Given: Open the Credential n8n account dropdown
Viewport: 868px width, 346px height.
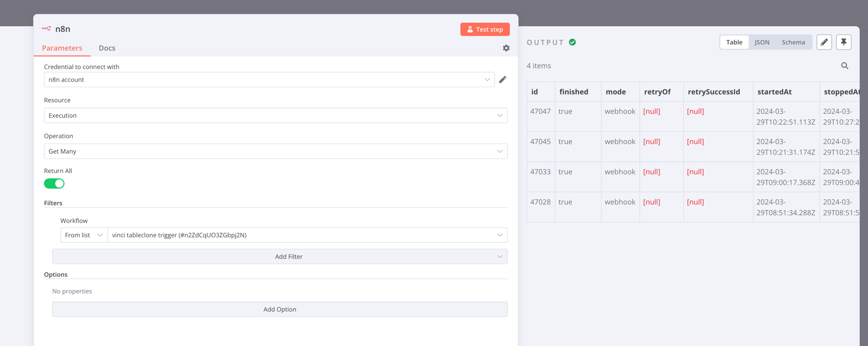Looking at the screenshot, I should coord(269,79).
